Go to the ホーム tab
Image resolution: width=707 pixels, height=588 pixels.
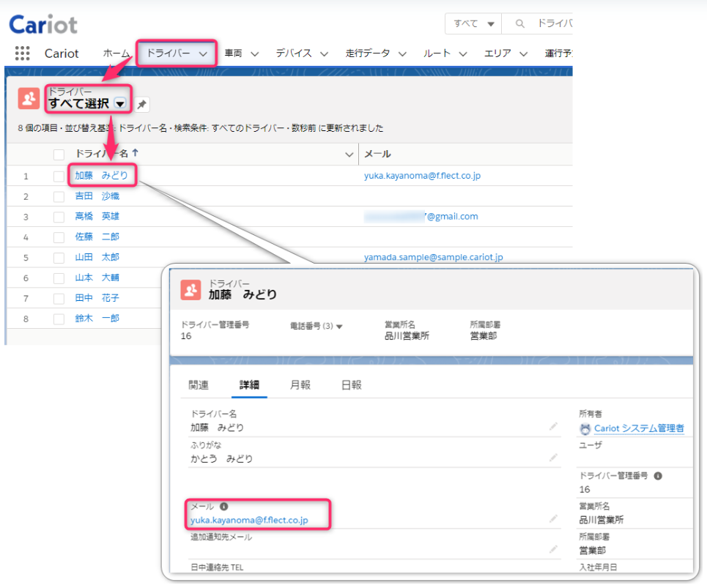[116, 53]
